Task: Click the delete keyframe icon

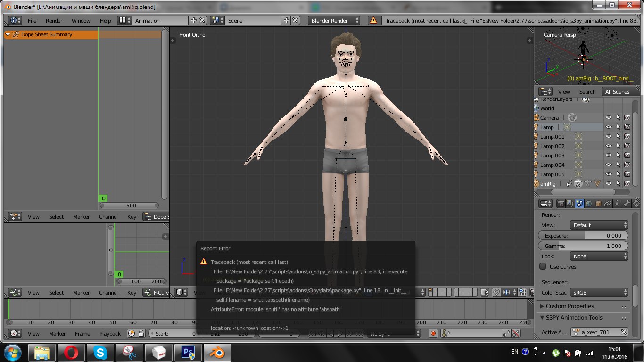Action: click(x=516, y=333)
